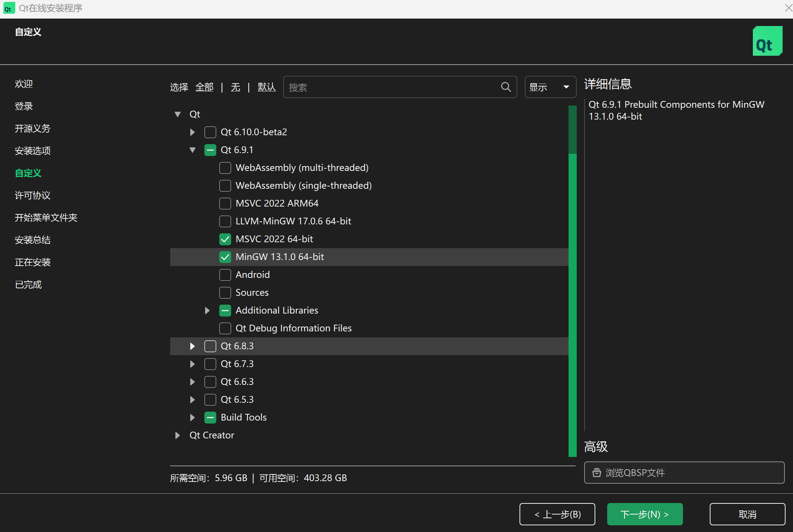Expand the Qt Creator tree node
Image resolution: width=793 pixels, height=532 pixels.
tap(177, 435)
